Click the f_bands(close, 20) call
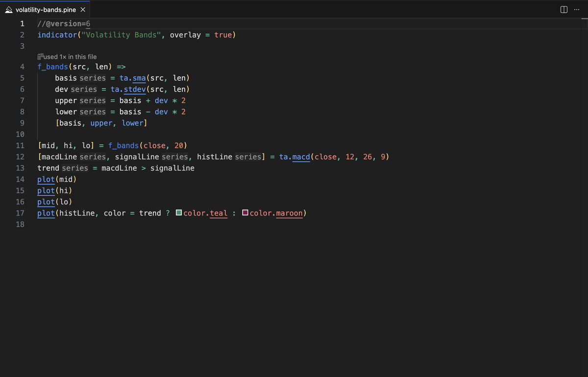This screenshot has height=377, width=588. click(x=147, y=145)
